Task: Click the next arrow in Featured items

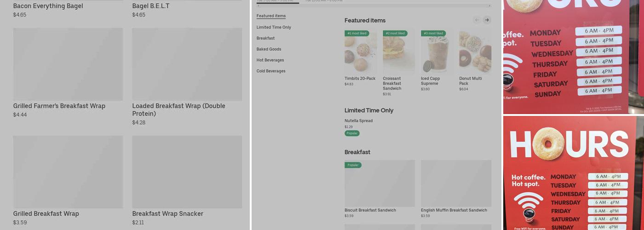Action: [487, 20]
